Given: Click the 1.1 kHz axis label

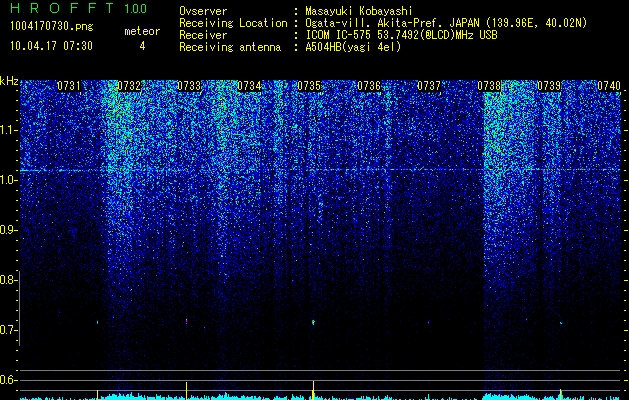Looking at the screenshot, I should (x=8, y=130).
